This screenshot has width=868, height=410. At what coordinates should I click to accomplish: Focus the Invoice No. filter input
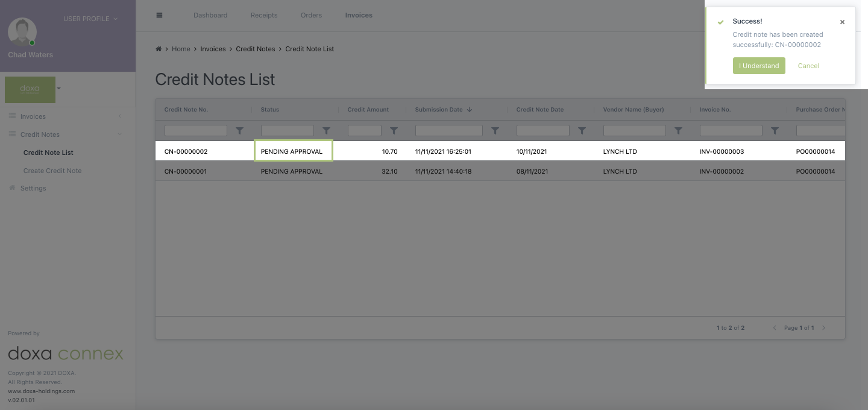pyautogui.click(x=731, y=130)
